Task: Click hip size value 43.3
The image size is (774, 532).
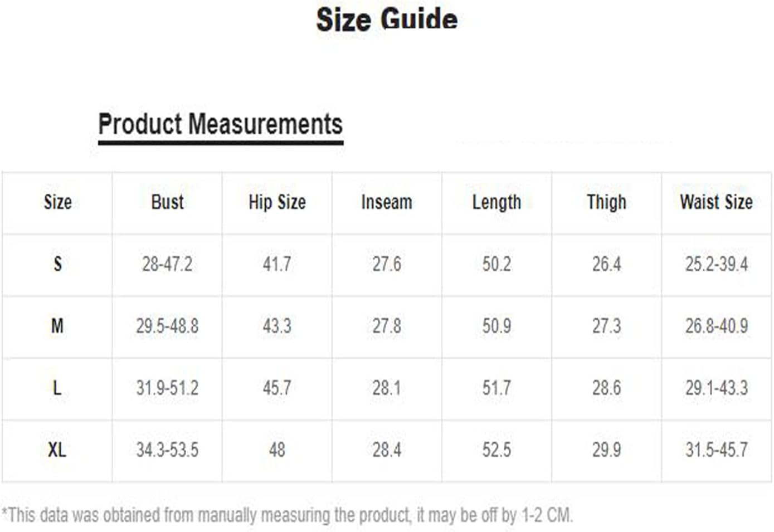Action: [277, 325]
